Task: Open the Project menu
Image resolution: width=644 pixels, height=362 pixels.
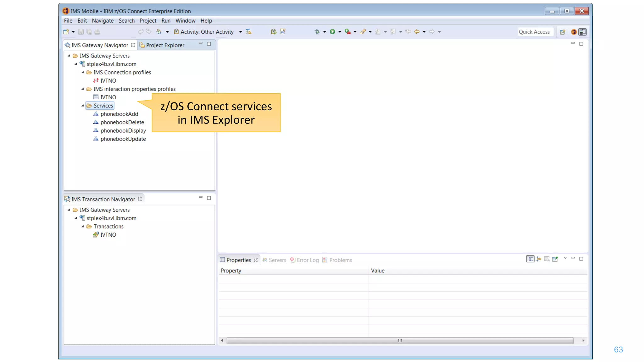Action: (148, 21)
